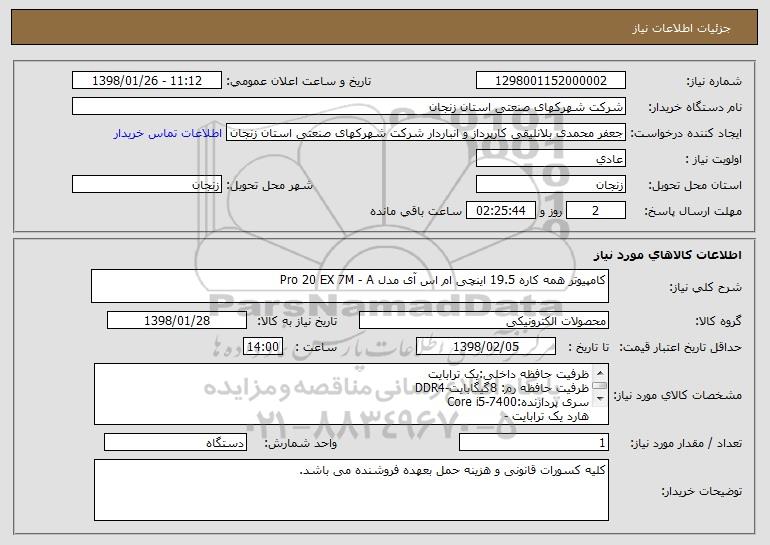Select the text line containing DDR4
Viewport: 770px width, 545px height.
click(x=502, y=388)
